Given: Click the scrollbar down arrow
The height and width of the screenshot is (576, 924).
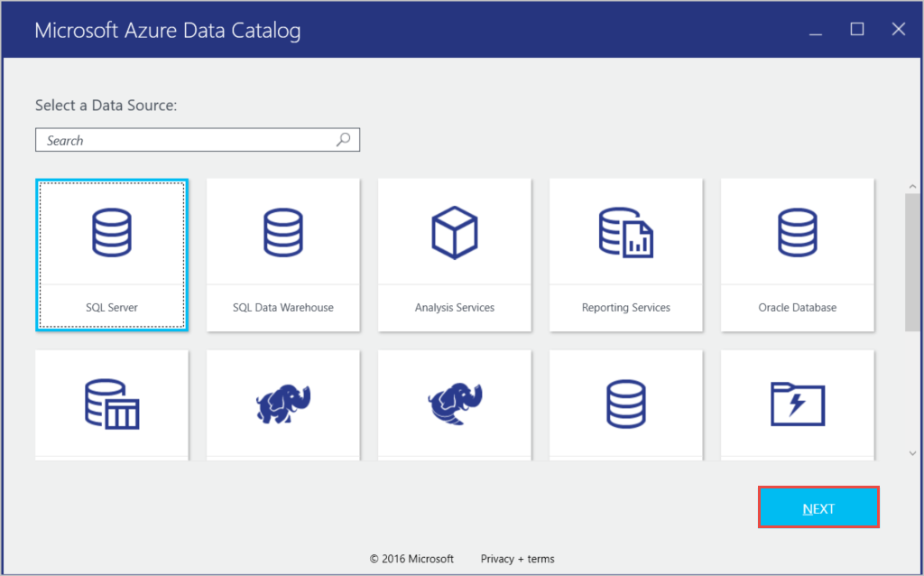Looking at the screenshot, I should pyautogui.click(x=912, y=451).
